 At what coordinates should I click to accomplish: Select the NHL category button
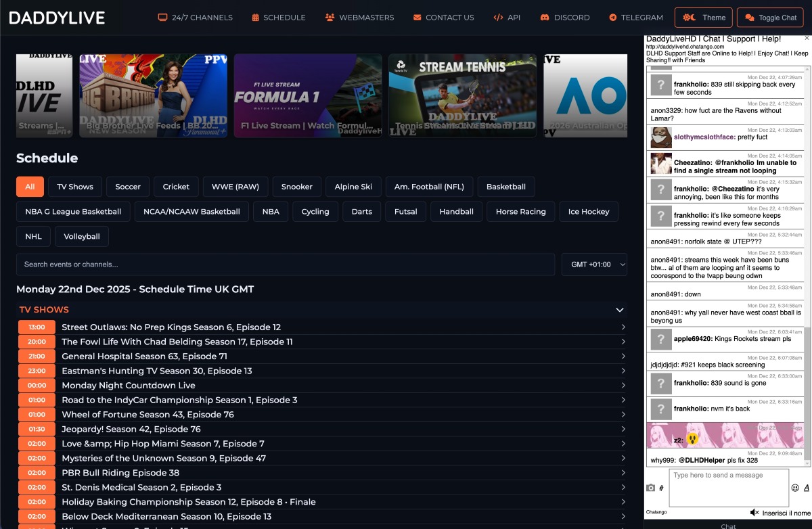[33, 236]
